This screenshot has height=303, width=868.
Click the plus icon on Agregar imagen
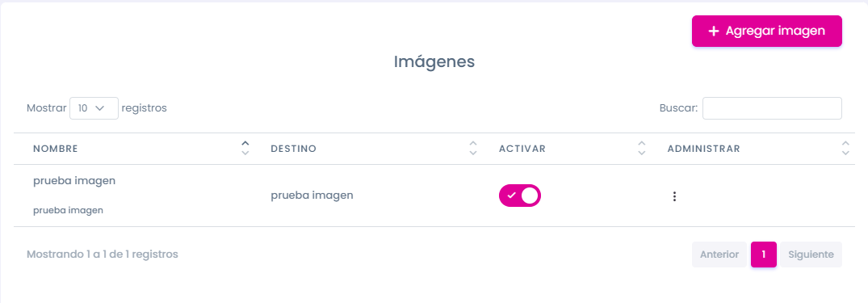[714, 31]
